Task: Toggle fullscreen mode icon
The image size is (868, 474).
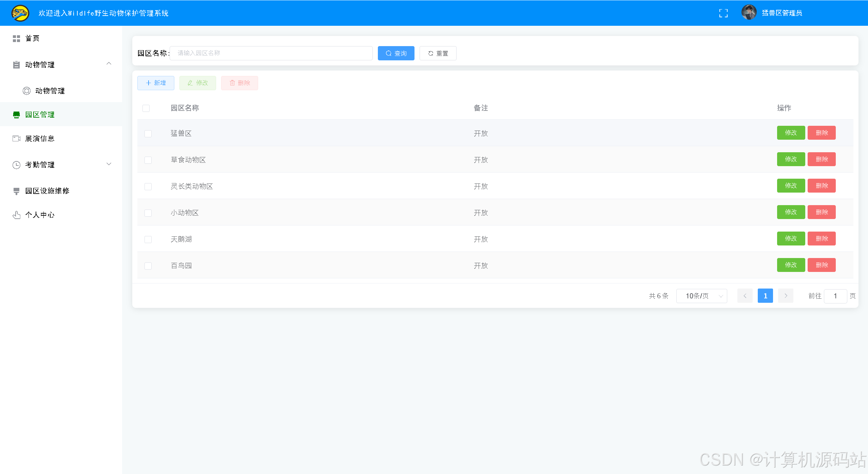Action: click(x=723, y=13)
